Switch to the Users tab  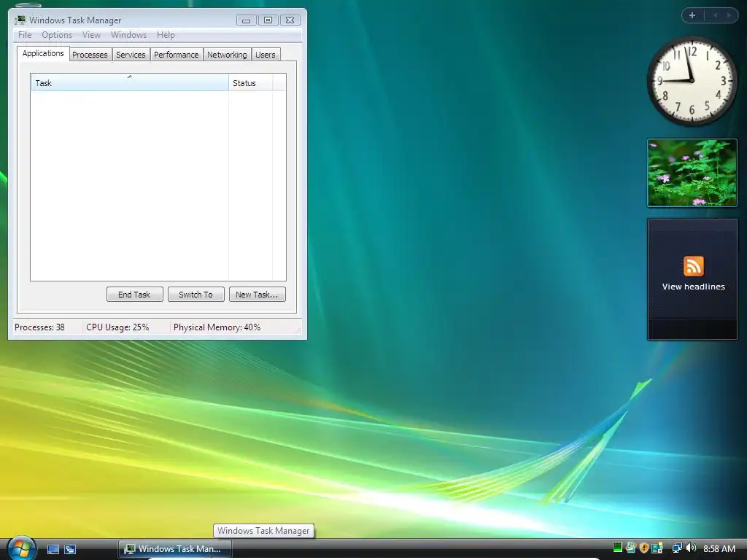tap(266, 55)
